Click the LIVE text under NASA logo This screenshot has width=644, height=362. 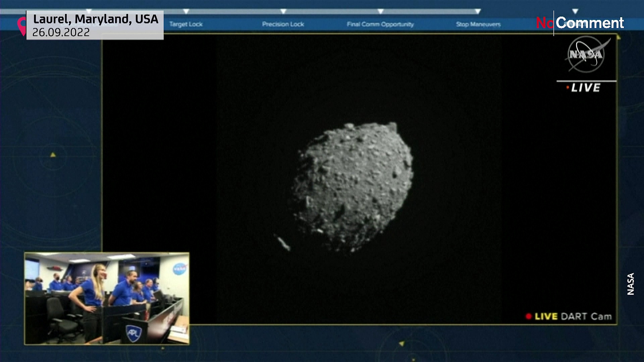coord(586,88)
